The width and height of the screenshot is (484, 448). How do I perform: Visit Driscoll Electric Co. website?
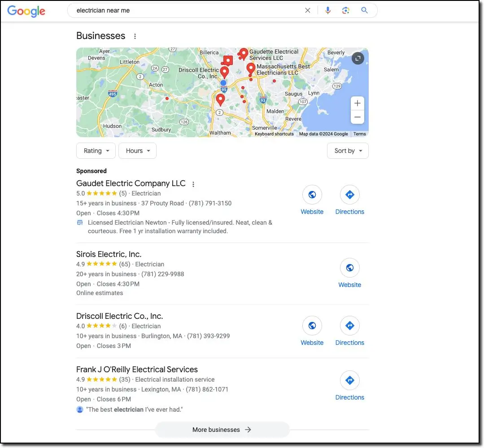tap(312, 331)
